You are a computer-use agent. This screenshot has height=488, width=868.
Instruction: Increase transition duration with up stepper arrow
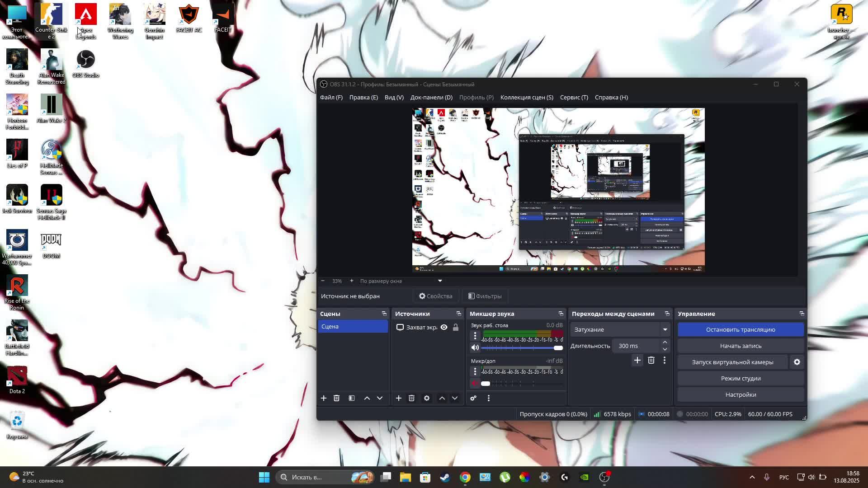(665, 342)
